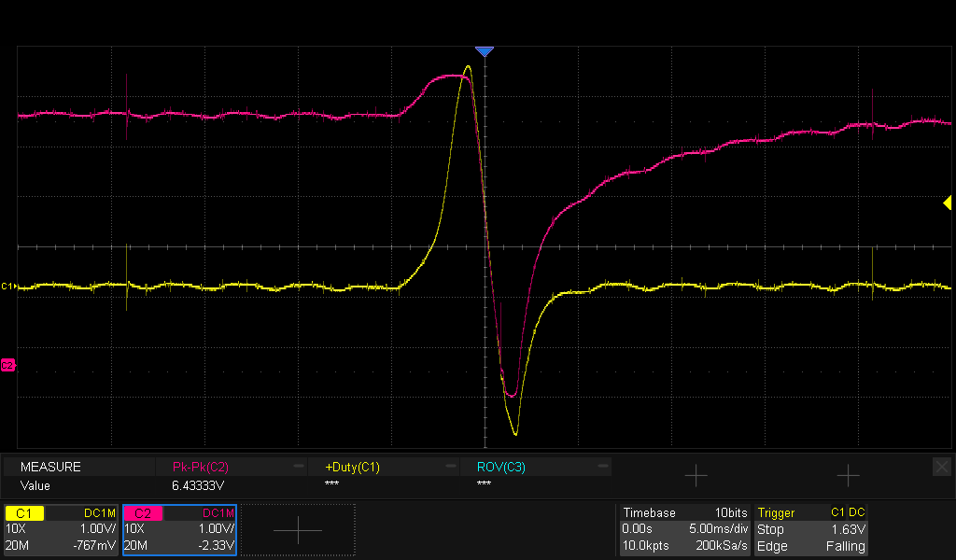Add a measurement in the first empty slot

[x=696, y=476]
